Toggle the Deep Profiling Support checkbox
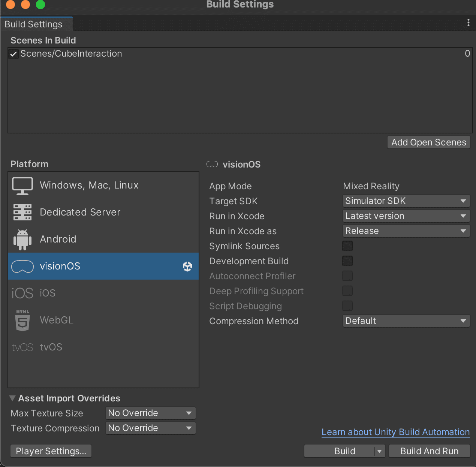The image size is (476, 467). (347, 291)
